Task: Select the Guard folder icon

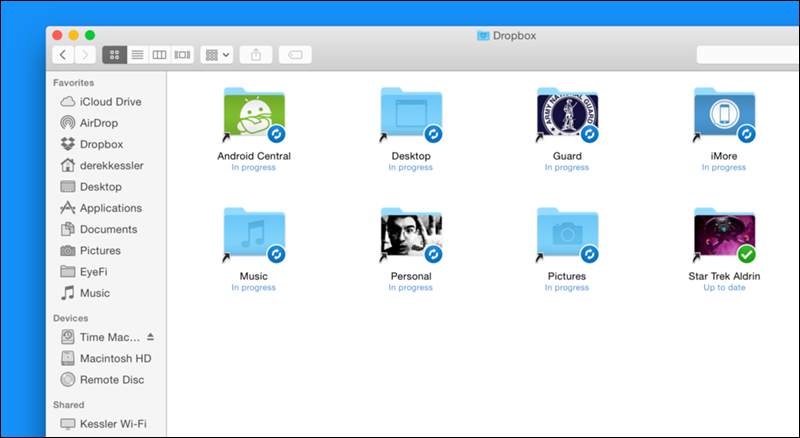Action: [x=567, y=114]
